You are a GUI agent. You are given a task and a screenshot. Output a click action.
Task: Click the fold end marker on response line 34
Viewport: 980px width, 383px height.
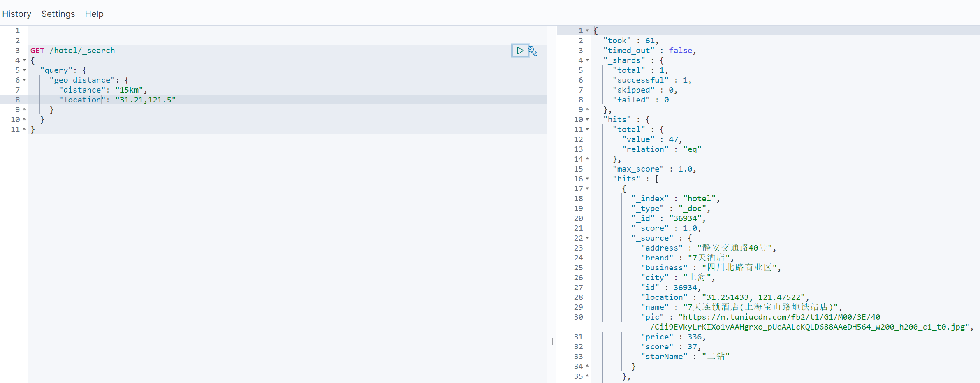(x=587, y=366)
